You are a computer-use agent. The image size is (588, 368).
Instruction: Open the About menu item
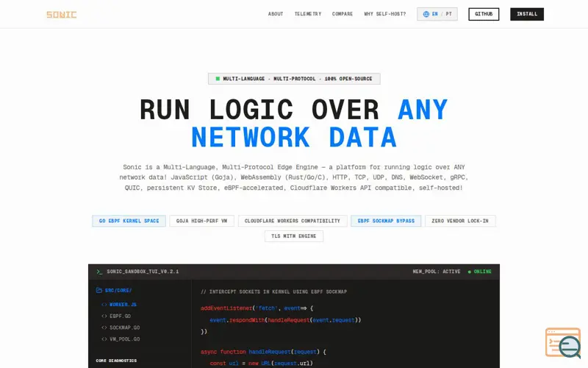coord(276,14)
